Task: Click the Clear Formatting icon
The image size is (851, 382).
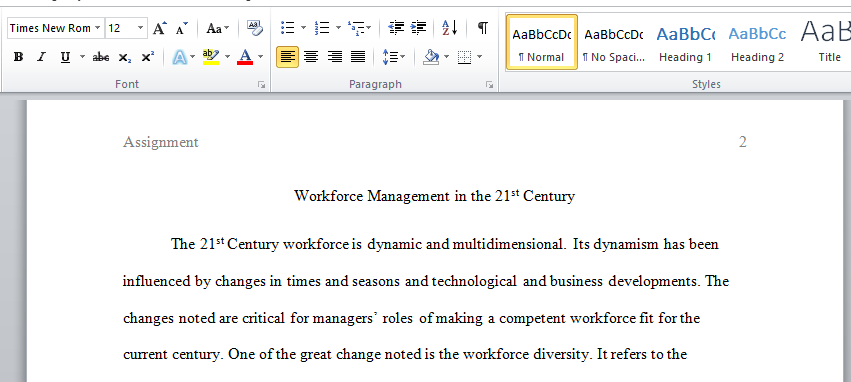Action: click(255, 28)
